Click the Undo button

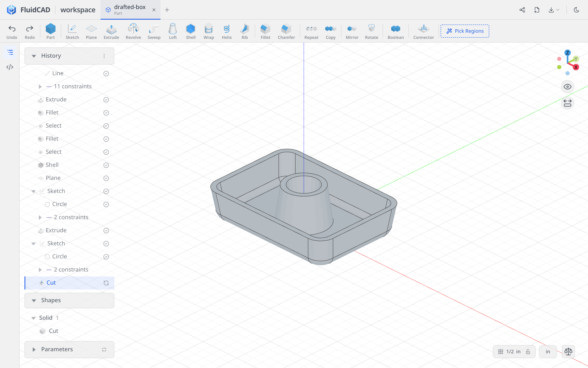click(x=12, y=31)
